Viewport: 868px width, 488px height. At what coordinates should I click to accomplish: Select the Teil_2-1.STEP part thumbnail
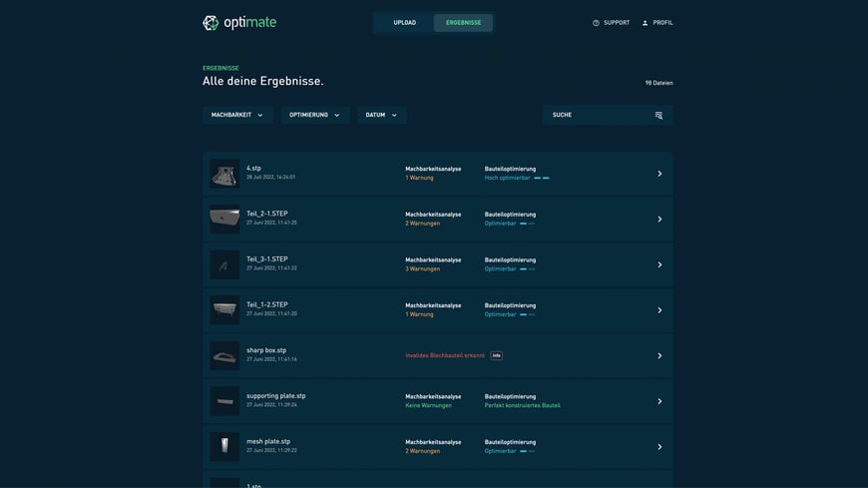224,220
